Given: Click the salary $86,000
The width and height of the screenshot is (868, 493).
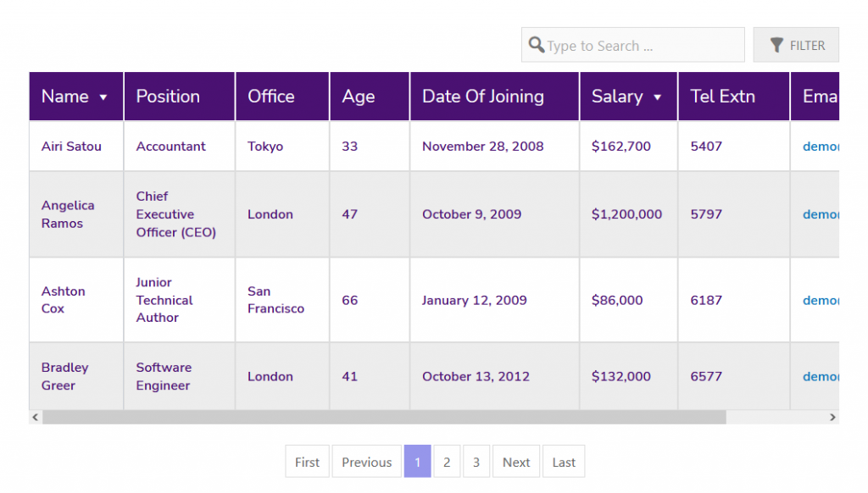Looking at the screenshot, I should tap(617, 300).
